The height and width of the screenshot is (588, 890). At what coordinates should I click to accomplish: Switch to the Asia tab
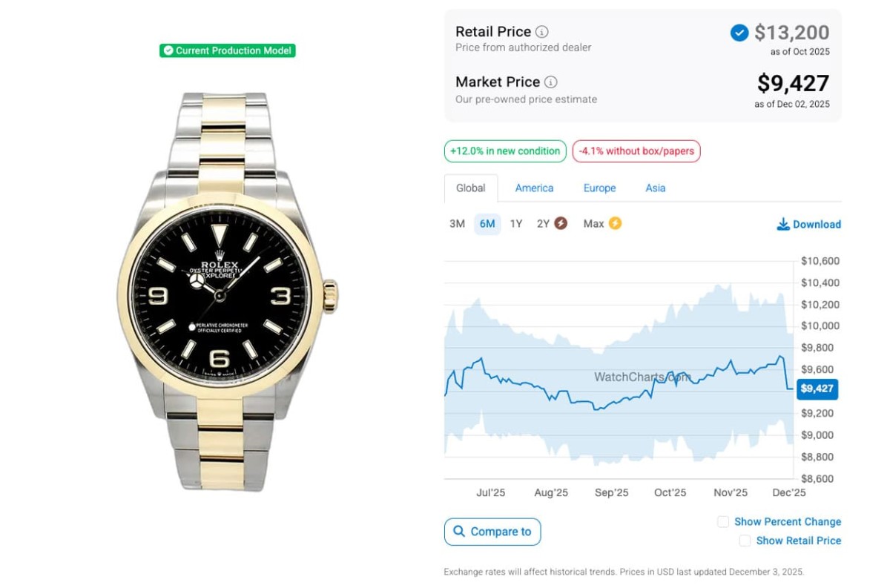(655, 188)
